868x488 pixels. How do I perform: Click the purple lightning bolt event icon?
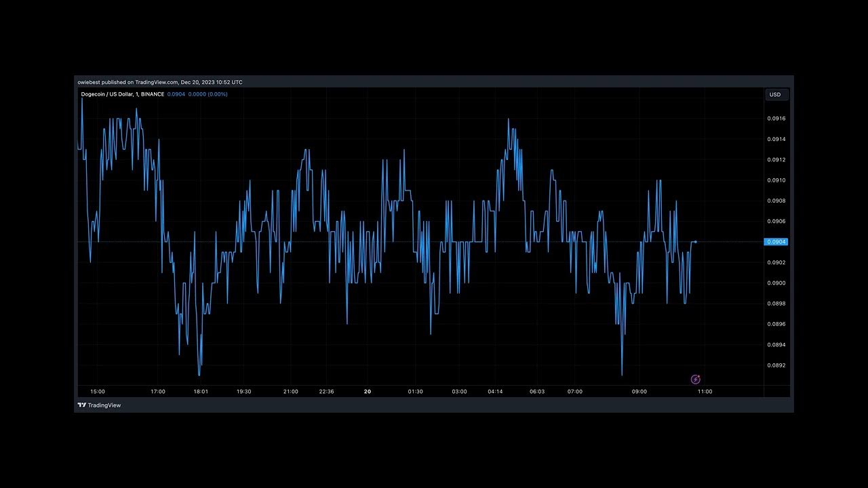695,380
